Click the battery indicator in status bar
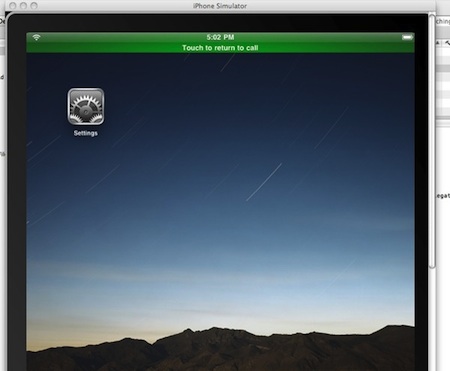 click(x=407, y=37)
